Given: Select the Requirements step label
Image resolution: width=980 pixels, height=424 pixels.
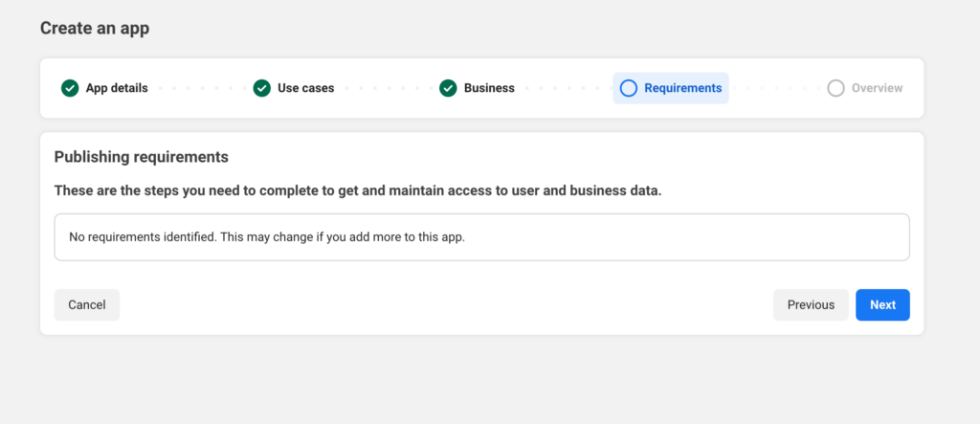Looking at the screenshot, I should [x=682, y=88].
